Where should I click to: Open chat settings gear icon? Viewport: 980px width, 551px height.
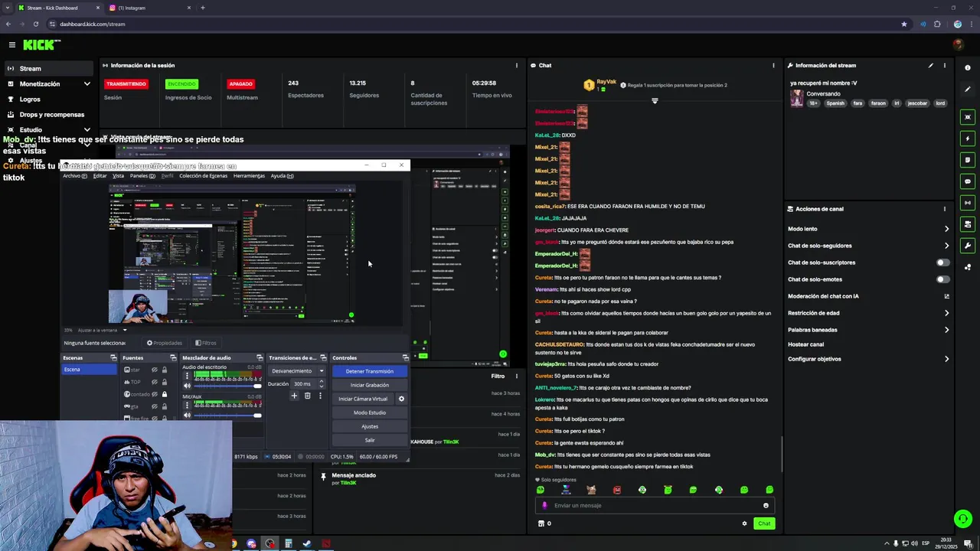point(744,523)
